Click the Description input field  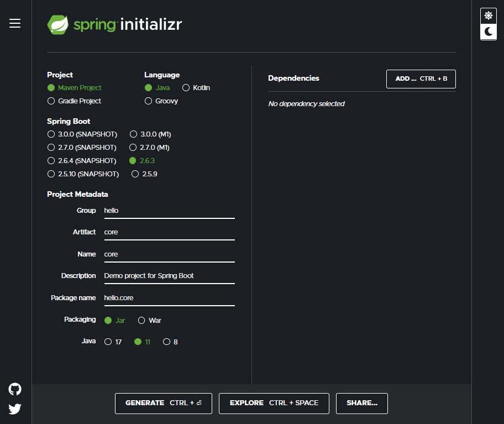[170, 276]
